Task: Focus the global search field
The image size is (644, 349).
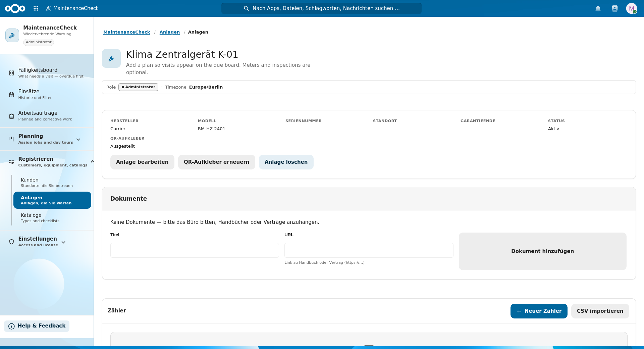Action: click(321, 8)
